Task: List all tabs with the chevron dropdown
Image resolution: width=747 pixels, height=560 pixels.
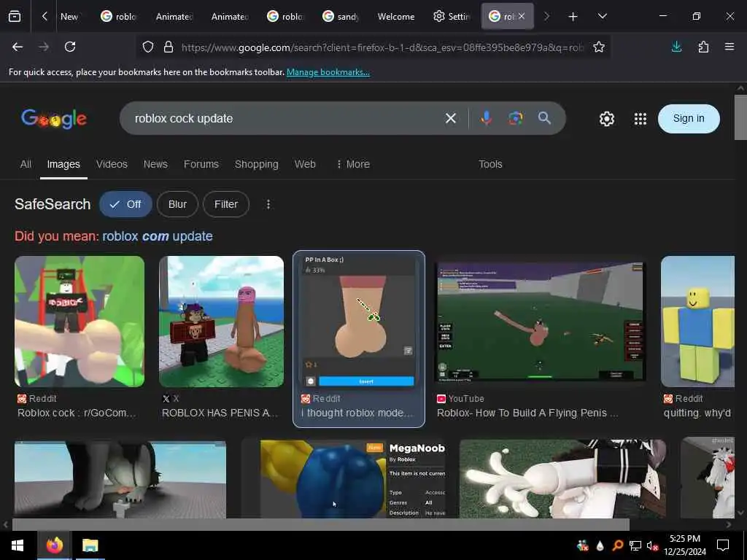Action: pos(602,16)
